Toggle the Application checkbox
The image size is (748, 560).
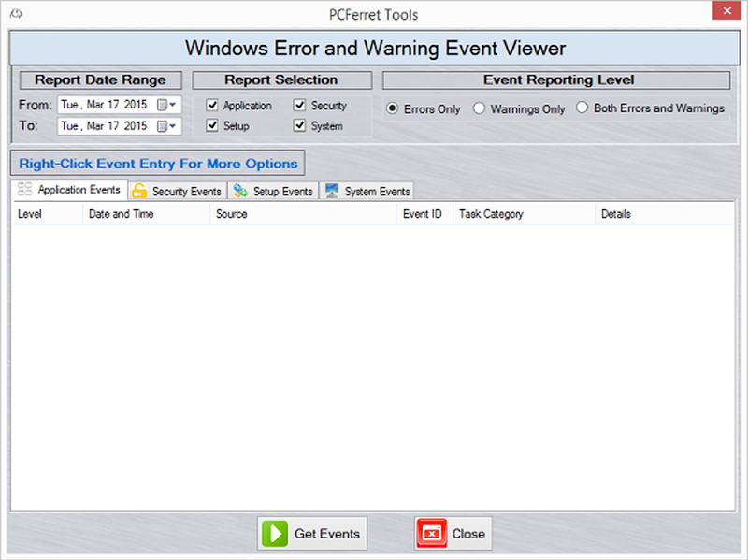coord(212,105)
